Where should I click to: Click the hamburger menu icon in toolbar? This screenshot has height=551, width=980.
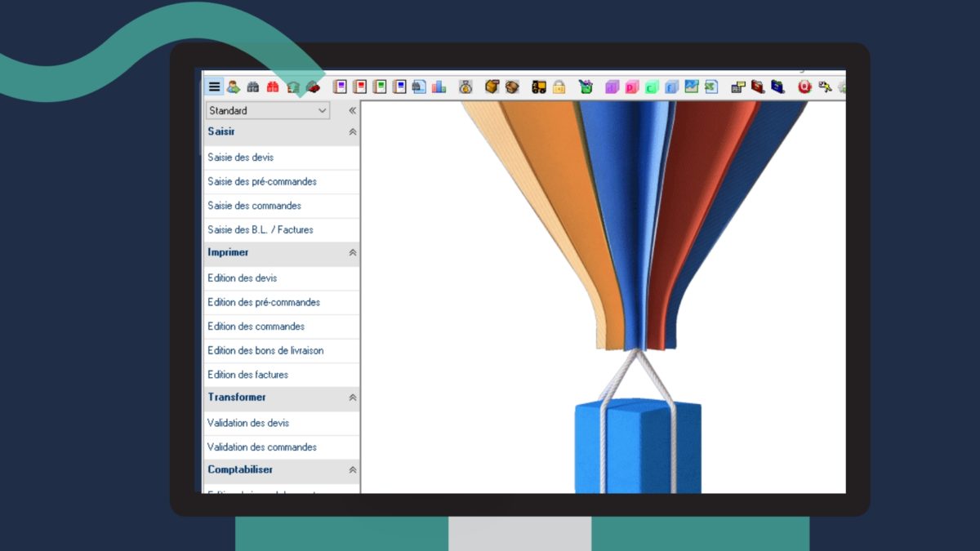tap(214, 87)
